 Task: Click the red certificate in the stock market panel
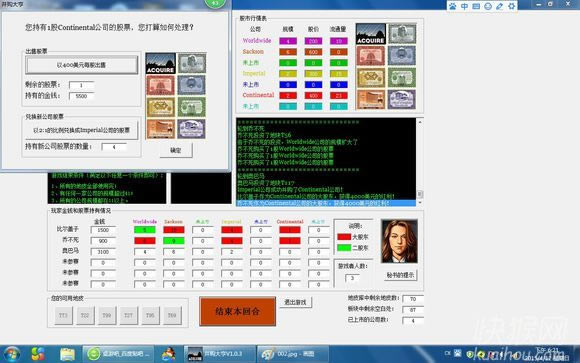point(370,56)
